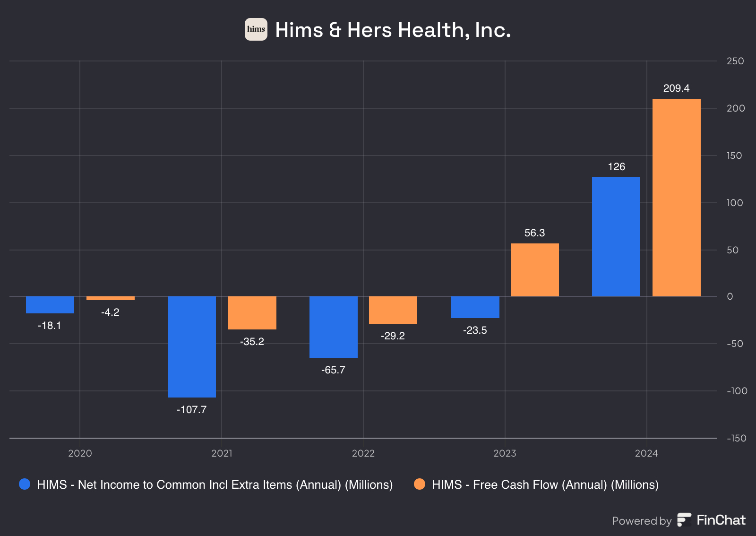756x536 pixels.
Task: Click the '126' data label
Action: pos(617,167)
